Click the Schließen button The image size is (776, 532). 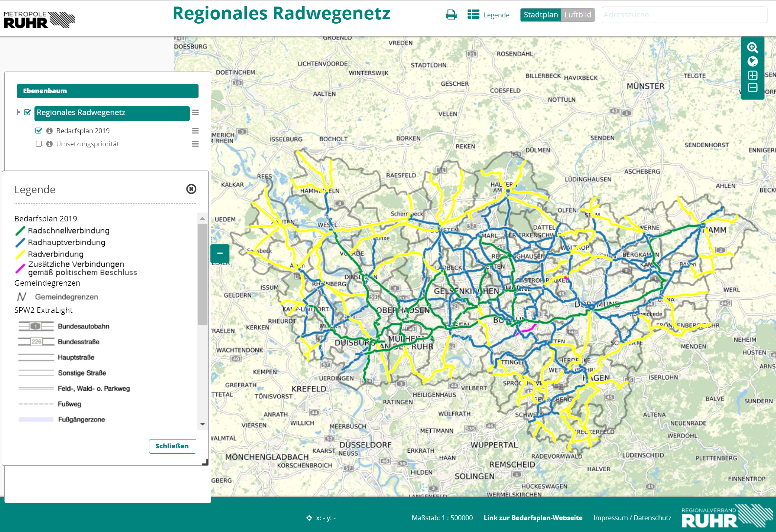click(172, 446)
